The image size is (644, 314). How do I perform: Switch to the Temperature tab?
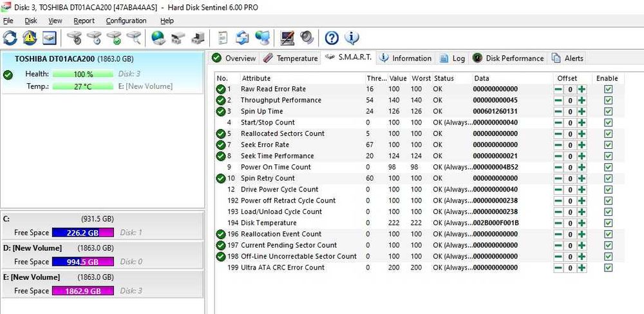(290, 59)
